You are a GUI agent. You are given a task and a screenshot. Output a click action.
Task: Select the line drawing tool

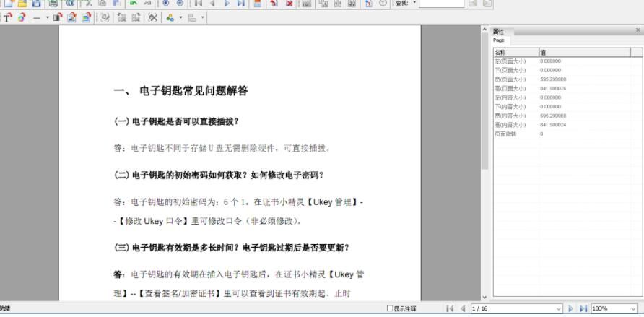[x=37, y=17]
